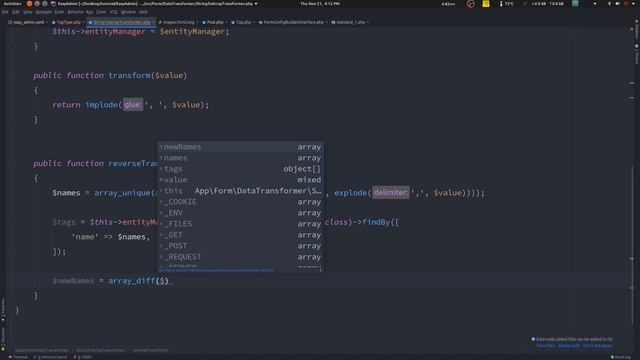This screenshot has width=640, height=360.
Task: Open the Terminal tool window
Action: [18, 357]
